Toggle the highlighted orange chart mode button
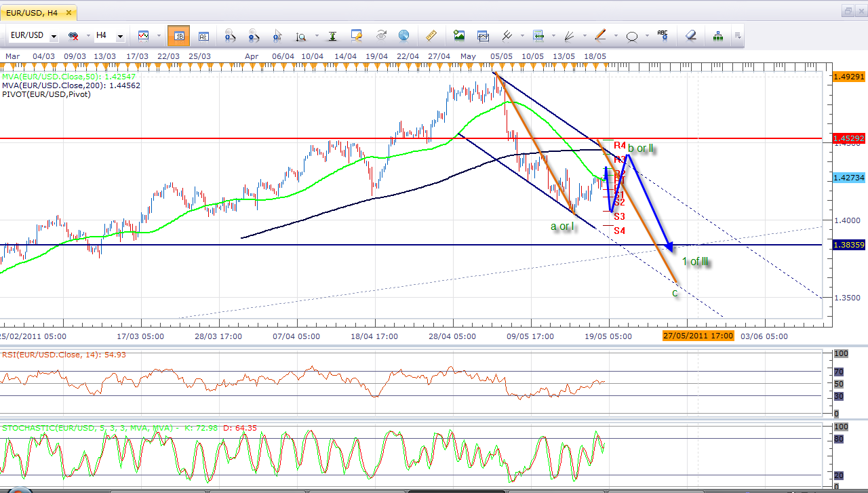Screen dimensions: 868x493 coord(178,35)
